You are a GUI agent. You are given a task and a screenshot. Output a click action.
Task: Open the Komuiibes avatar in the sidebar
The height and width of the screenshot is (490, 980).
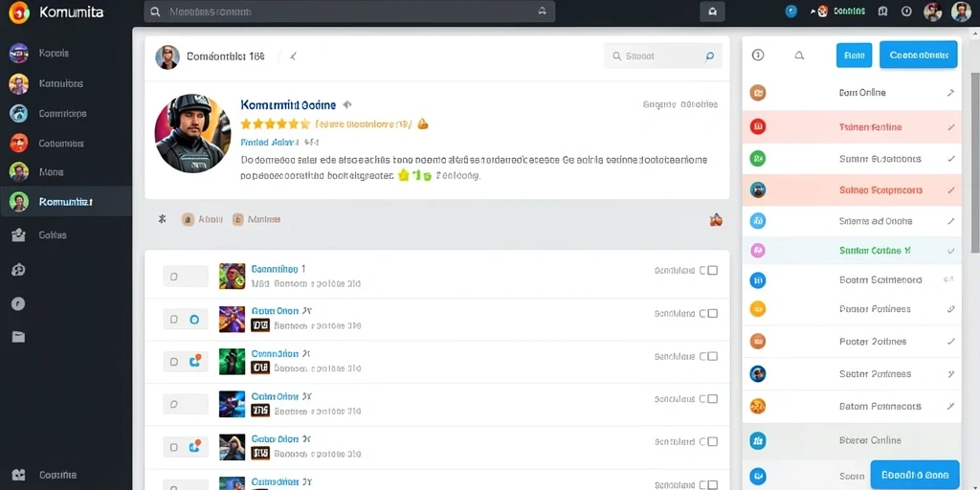coord(19,83)
